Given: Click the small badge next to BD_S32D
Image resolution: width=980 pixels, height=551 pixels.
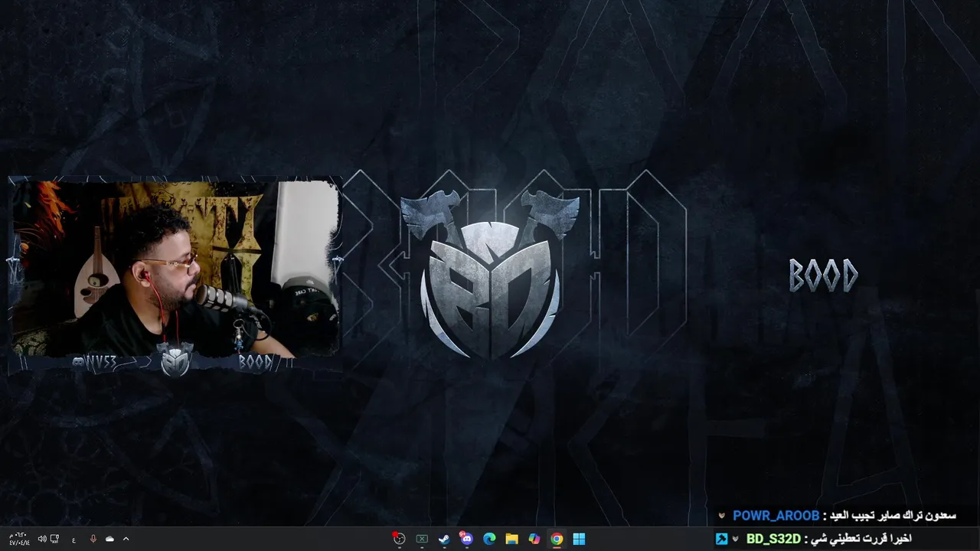Looking at the screenshot, I should pos(736,539).
